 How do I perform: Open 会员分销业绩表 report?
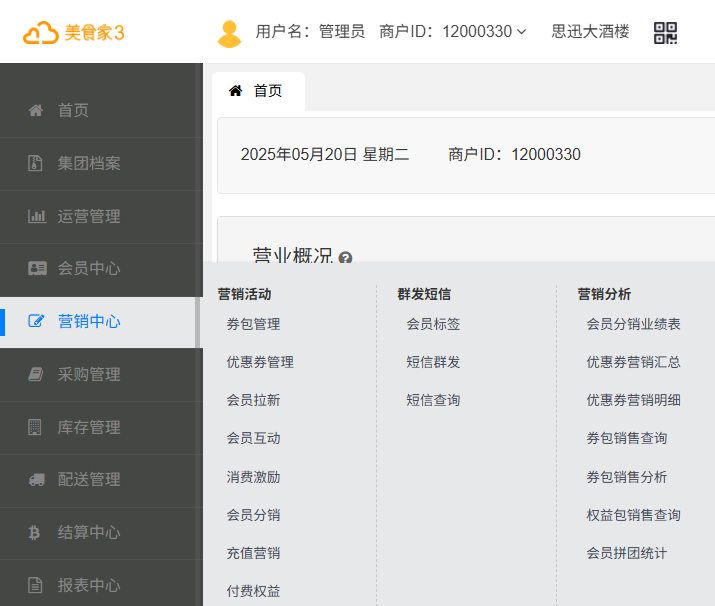point(633,324)
